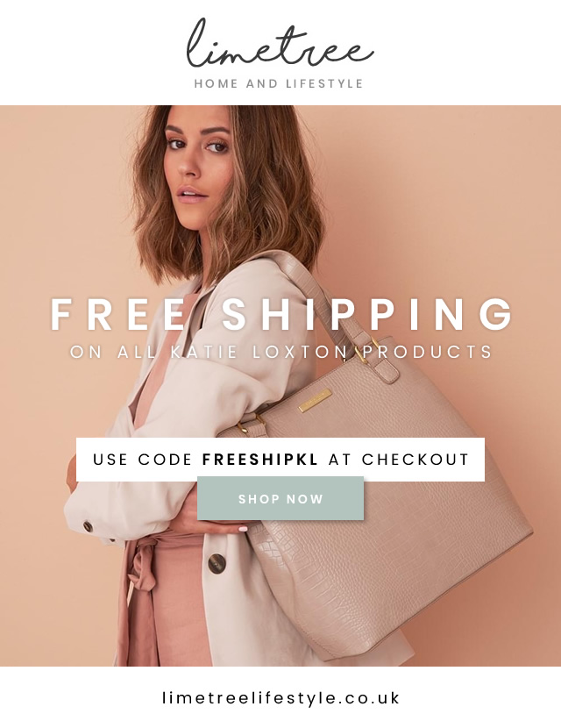Click the large brown coat button
561x728 pixels.
coord(217,563)
